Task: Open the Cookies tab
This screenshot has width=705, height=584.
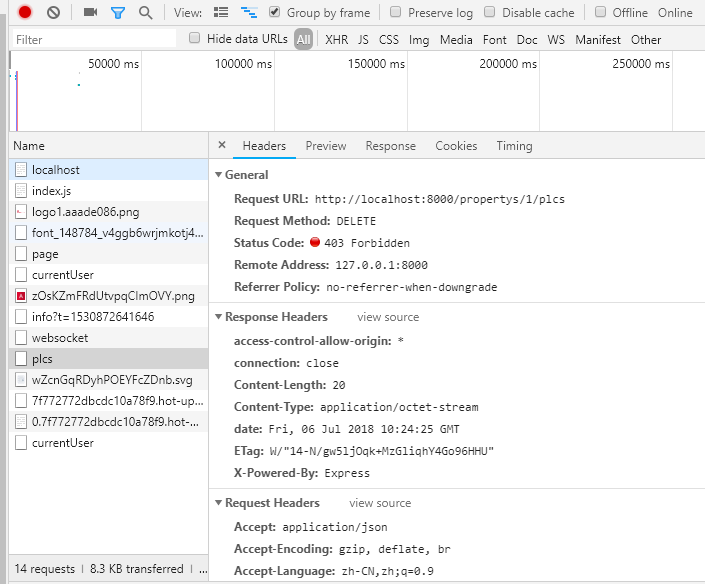Action: tap(456, 146)
